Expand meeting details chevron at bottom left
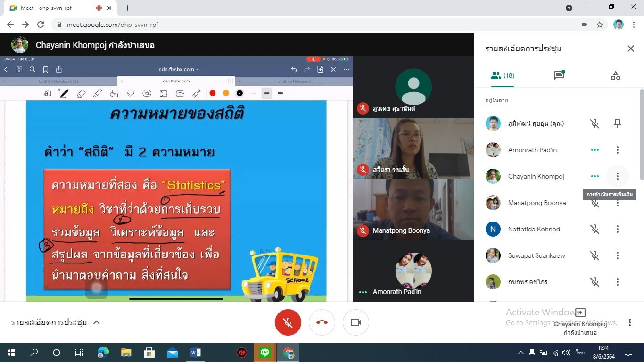This screenshot has height=362, width=644. point(97,322)
